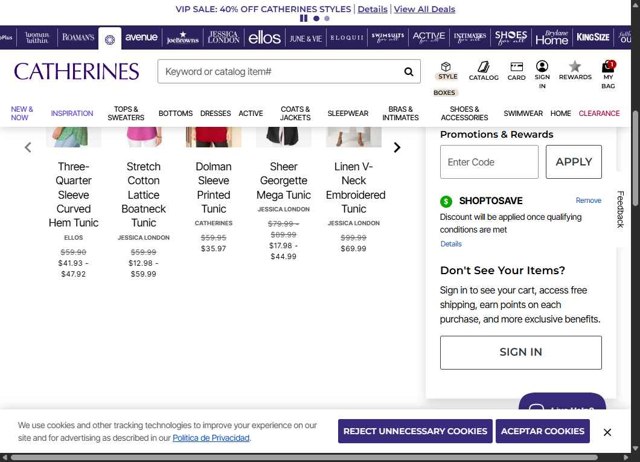Viewport: 640px width, 462px height.
Task: Open Inspiration menu
Action: [x=72, y=113]
